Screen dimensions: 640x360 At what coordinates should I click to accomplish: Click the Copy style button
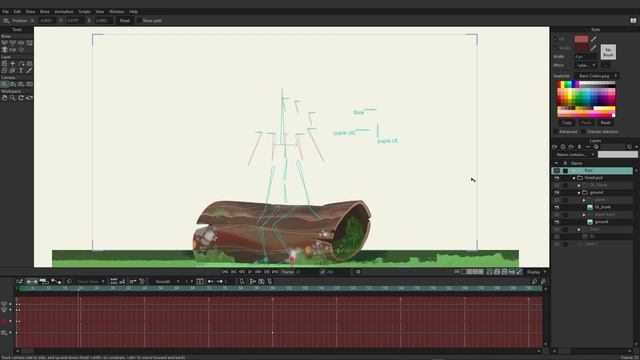coord(567,122)
